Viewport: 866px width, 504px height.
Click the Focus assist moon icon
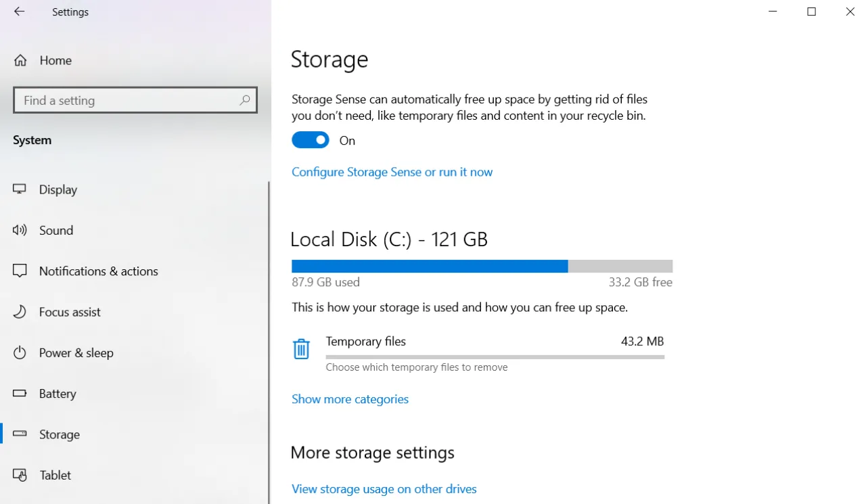tap(20, 312)
